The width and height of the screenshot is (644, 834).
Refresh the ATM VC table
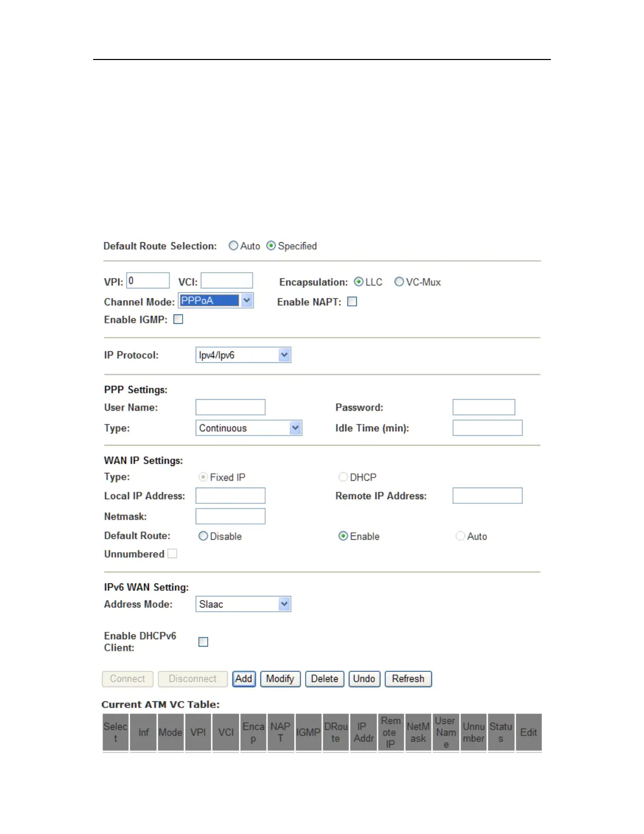[x=408, y=679]
